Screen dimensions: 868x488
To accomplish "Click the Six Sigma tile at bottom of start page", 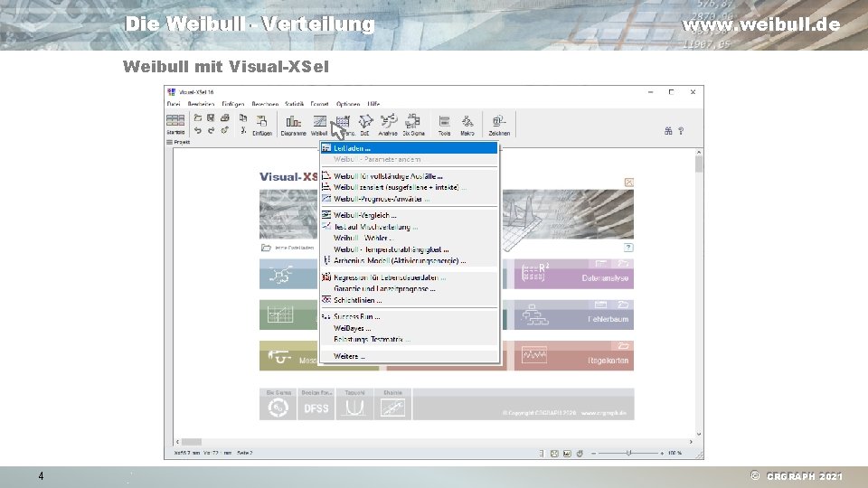I will click(x=278, y=404).
